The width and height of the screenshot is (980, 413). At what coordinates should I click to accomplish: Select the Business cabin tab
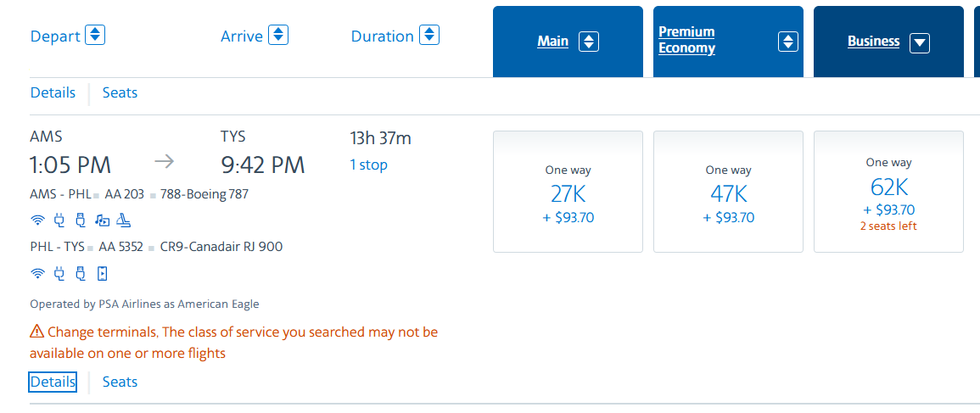click(x=873, y=42)
